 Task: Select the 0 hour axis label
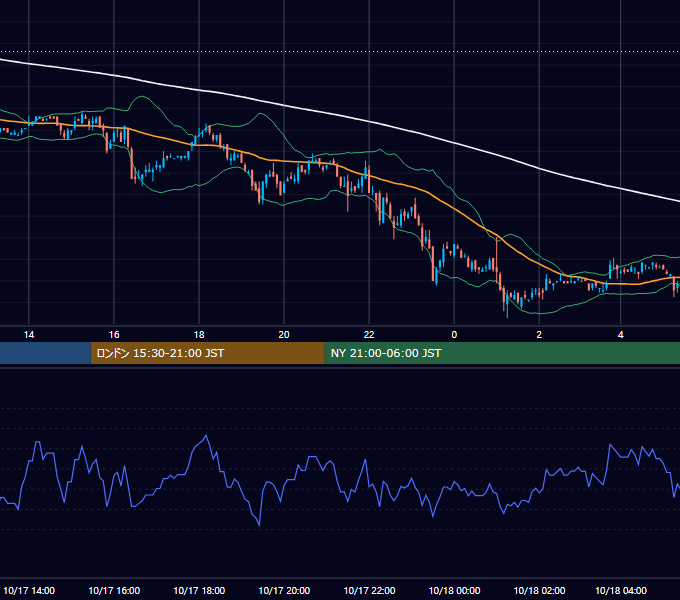(454, 335)
